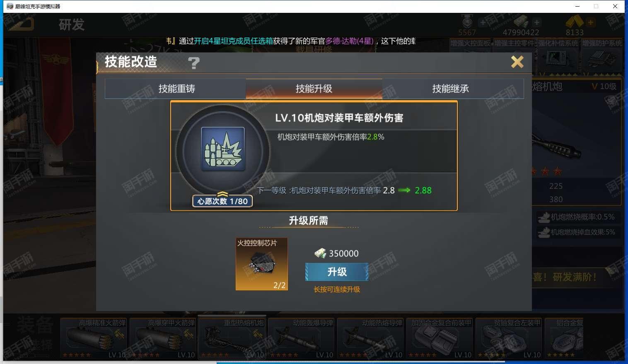The image size is (628, 364).
Task: Click the 心愿次数 1/80 badge
Action: [222, 201]
